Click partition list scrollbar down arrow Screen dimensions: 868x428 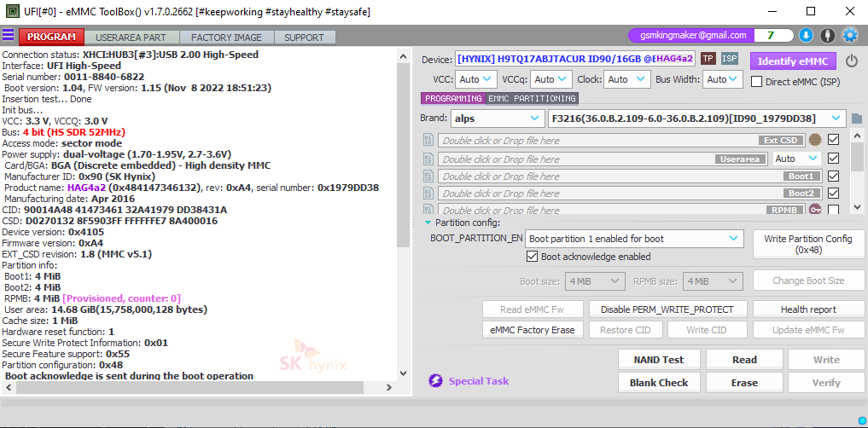pyautogui.click(x=857, y=207)
